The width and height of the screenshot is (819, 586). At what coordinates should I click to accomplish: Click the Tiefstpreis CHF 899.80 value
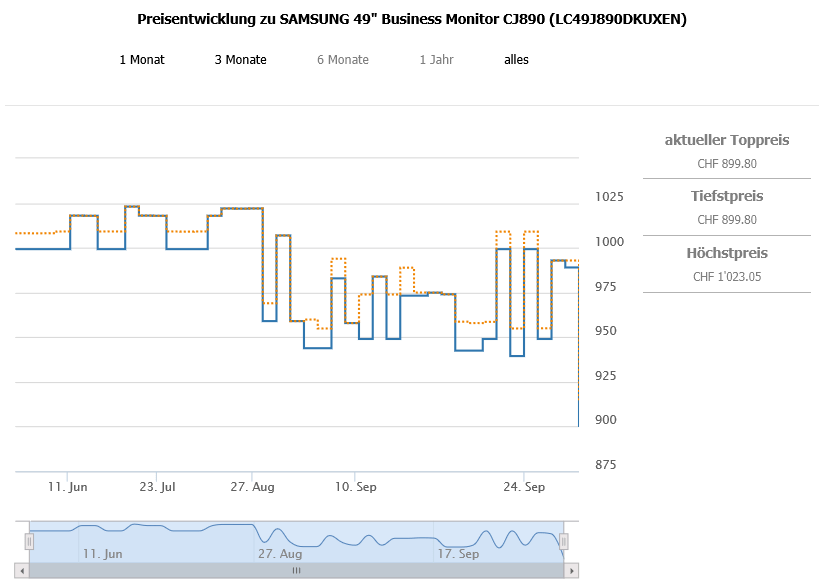(x=726, y=220)
